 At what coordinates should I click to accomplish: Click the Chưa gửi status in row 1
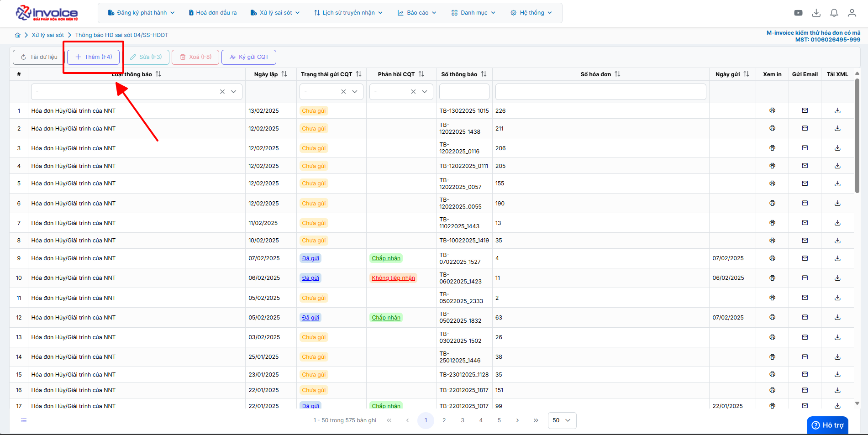coord(314,110)
